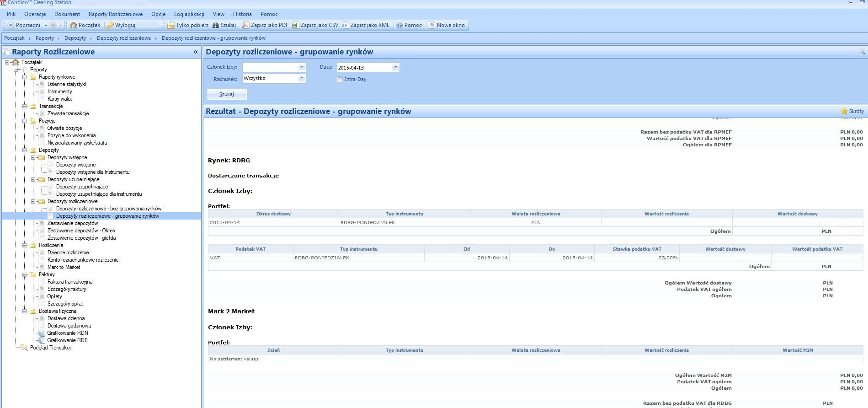Click the Szukaj search button in form
The height and width of the screenshot is (408, 868).
(x=227, y=94)
